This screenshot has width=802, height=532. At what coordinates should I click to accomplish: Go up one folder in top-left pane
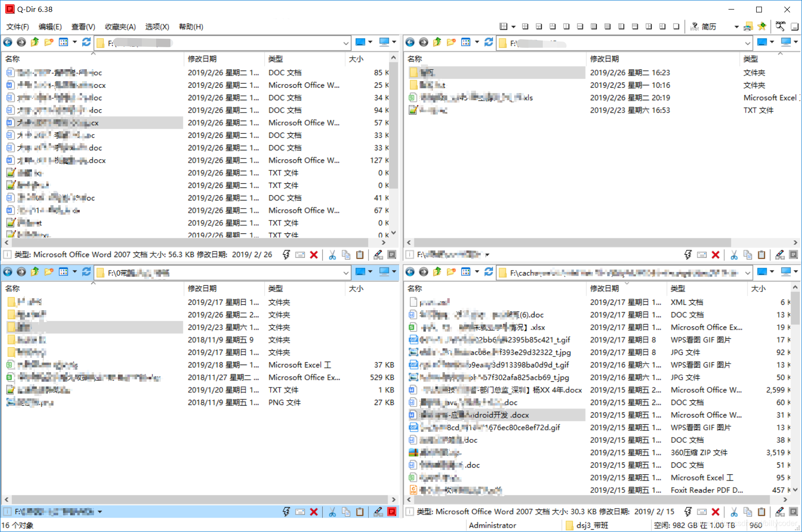click(x=35, y=42)
